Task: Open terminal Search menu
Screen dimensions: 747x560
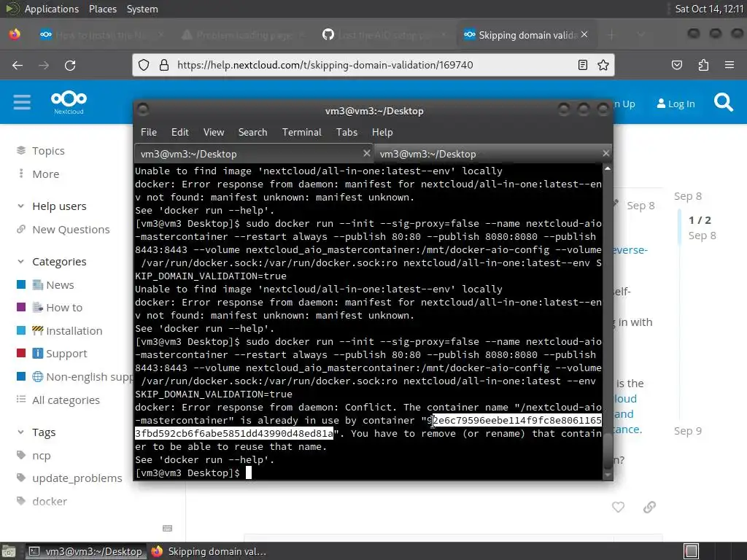Action: [x=252, y=133]
